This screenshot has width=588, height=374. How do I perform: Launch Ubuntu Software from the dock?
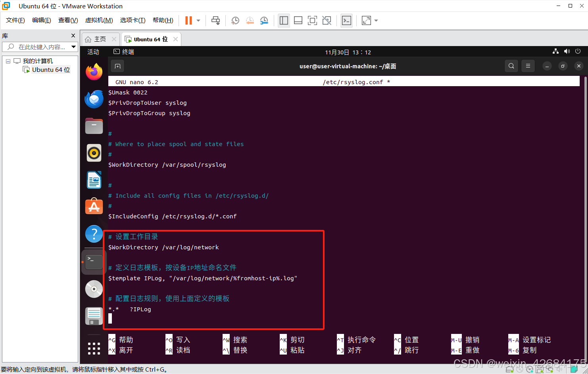pyautogui.click(x=94, y=206)
